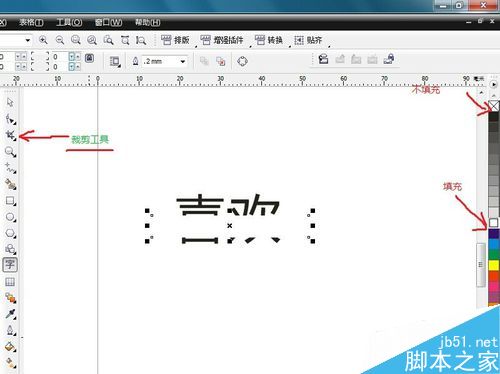The height and width of the screenshot is (374, 500).
Task: Toggle the lock button right of the 0 fields
Action: [89, 58]
